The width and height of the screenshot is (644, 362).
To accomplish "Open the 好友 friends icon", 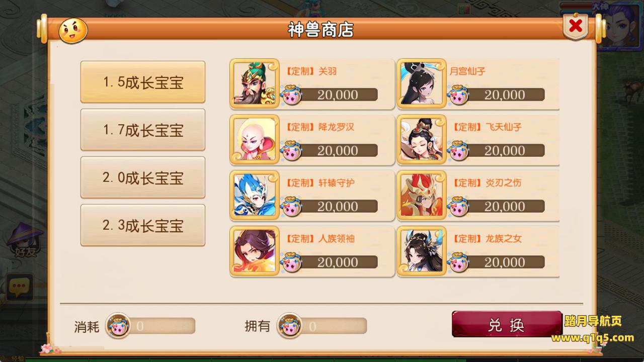I will (25, 241).
